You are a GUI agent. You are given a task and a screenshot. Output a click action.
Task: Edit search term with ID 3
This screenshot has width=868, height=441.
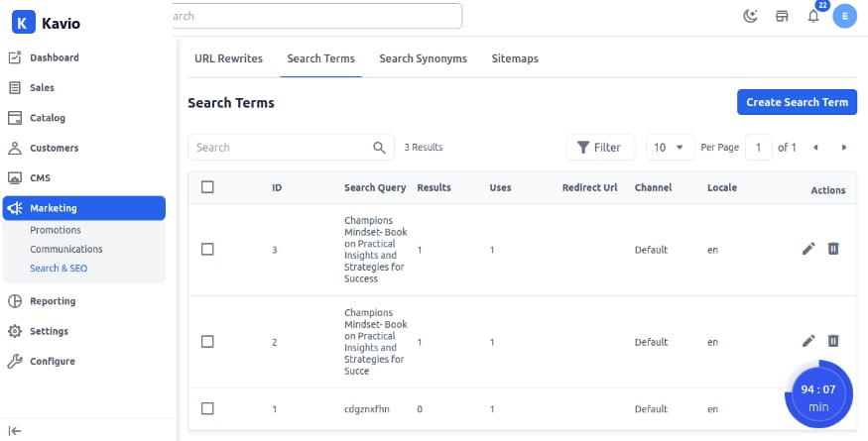pos(808,249)
